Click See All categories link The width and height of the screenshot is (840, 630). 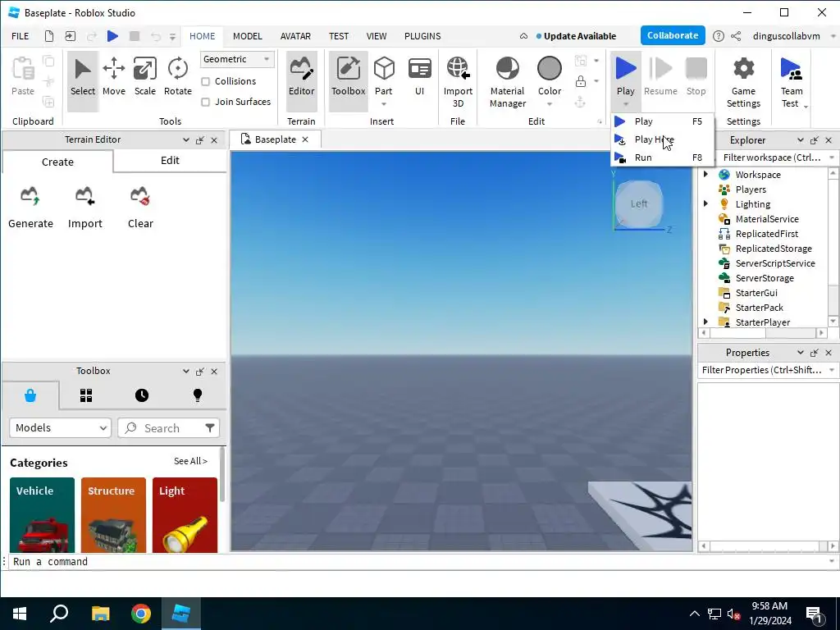tap(190, 461)
